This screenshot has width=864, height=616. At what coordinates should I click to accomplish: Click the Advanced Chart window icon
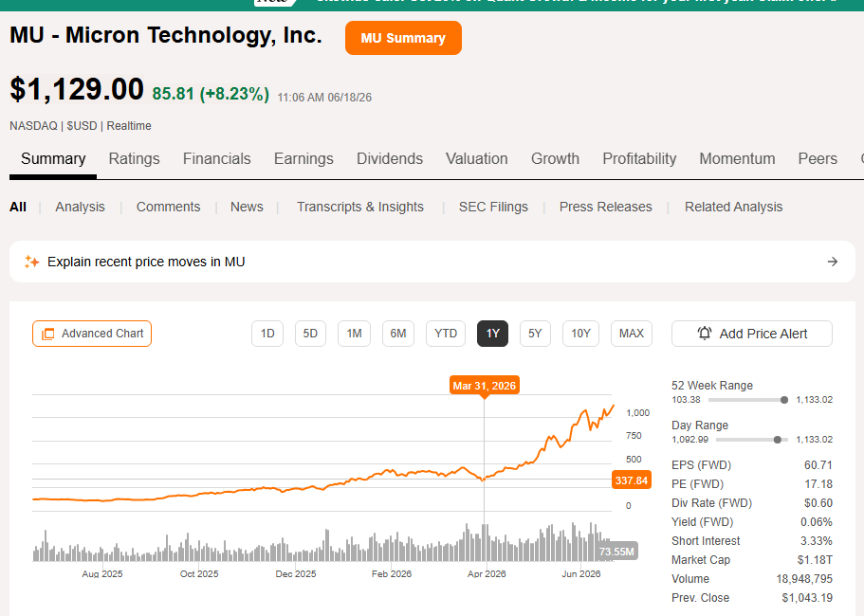(x=48, y=334)
